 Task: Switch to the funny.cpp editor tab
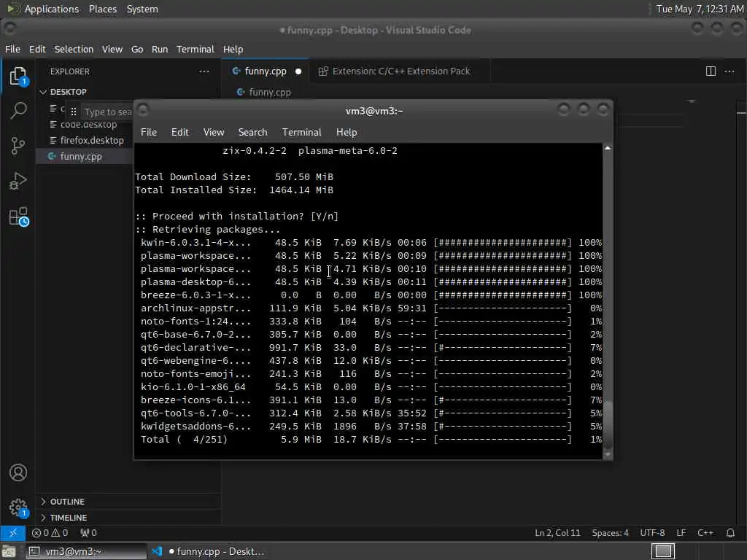(x=265, y=71)
